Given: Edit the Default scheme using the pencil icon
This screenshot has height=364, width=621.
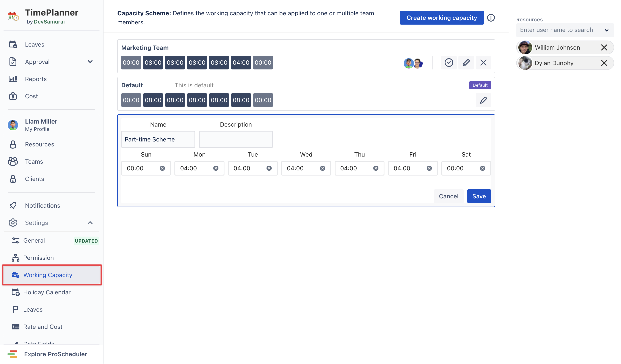Looking at the screenshot, I should pyautogui.click(x=483, y=100).
